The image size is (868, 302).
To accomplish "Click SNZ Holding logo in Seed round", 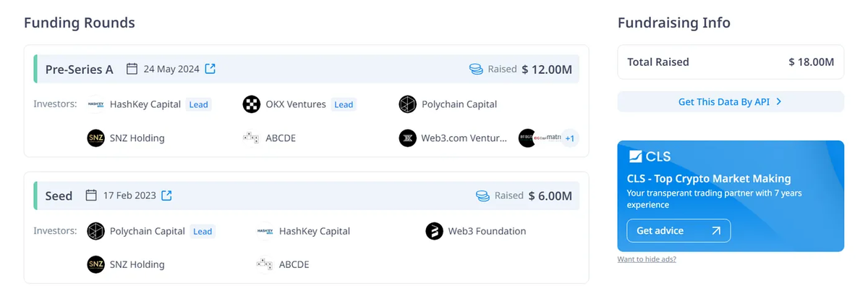I will pyautogui.click(x=96, y=264).
